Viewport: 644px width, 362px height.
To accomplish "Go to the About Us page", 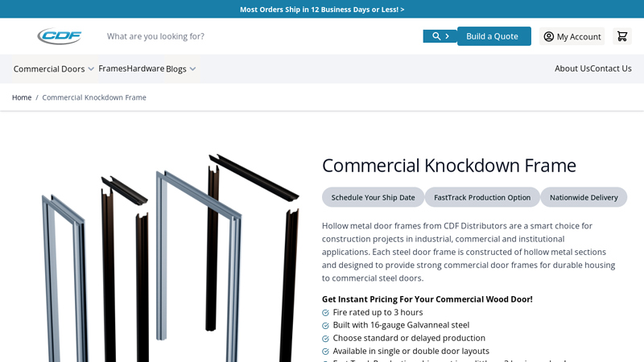I will point(572,68).
